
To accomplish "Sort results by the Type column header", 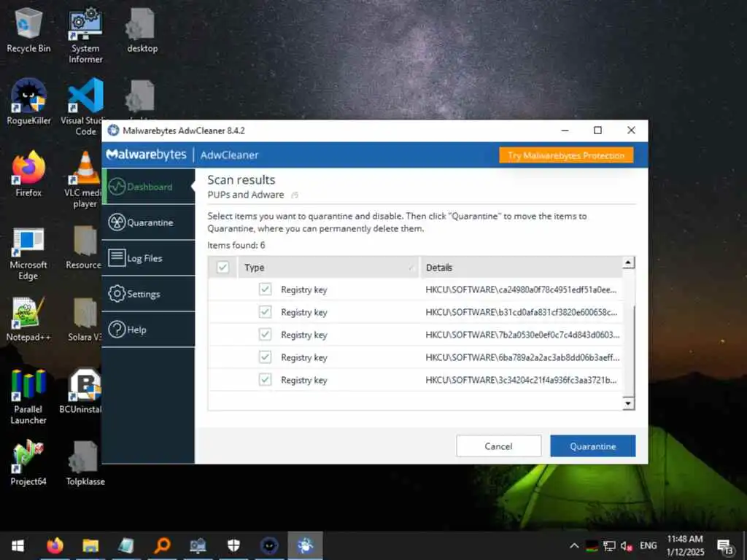I will pyautogui.click(x=329, y=267).
